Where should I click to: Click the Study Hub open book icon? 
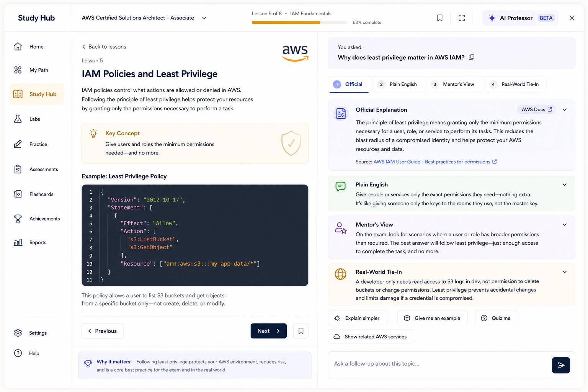[18, 94]
